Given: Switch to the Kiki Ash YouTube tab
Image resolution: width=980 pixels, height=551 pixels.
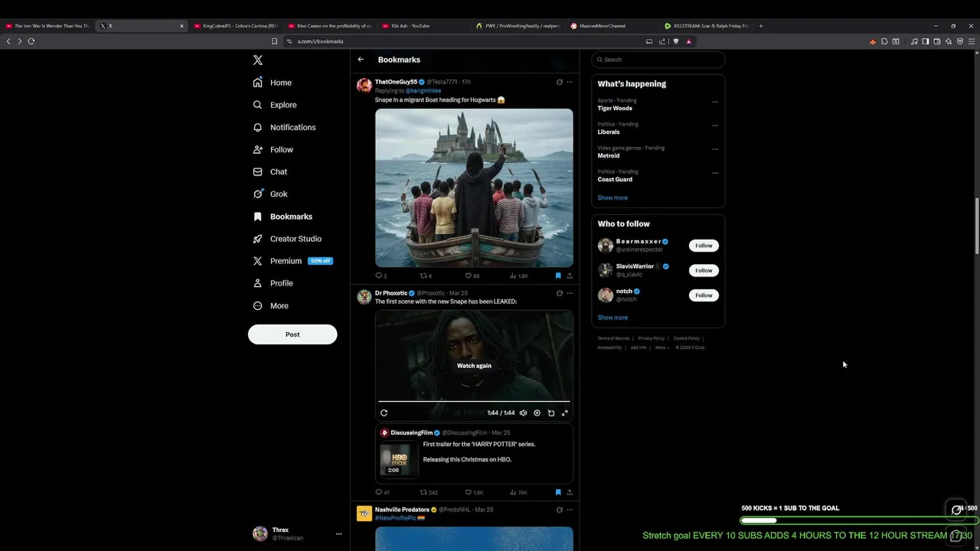Looking at the screenshot, I should 423,26.
